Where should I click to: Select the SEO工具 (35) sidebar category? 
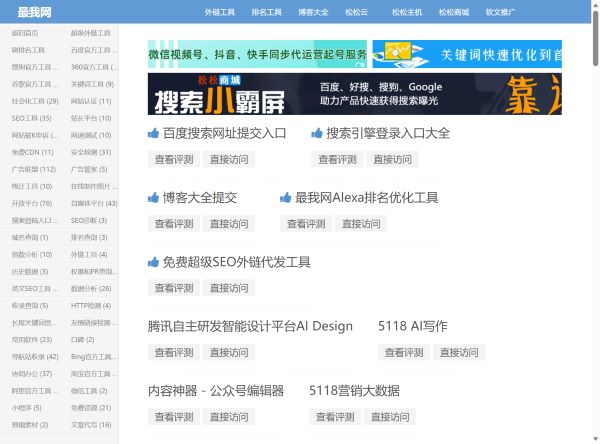point(30,118)
